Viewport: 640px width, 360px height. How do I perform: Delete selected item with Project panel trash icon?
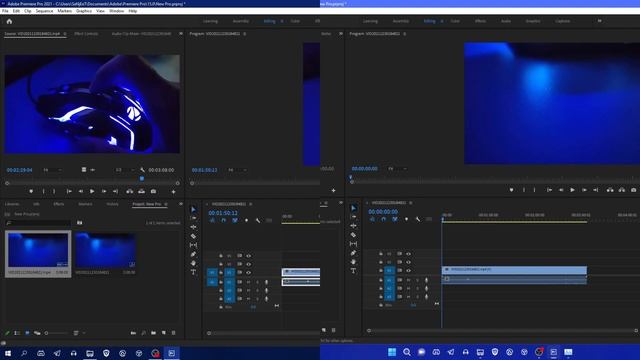pos(173,333)
